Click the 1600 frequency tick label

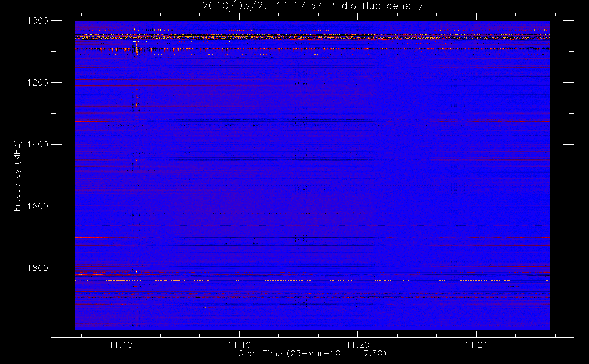[38, 206]
